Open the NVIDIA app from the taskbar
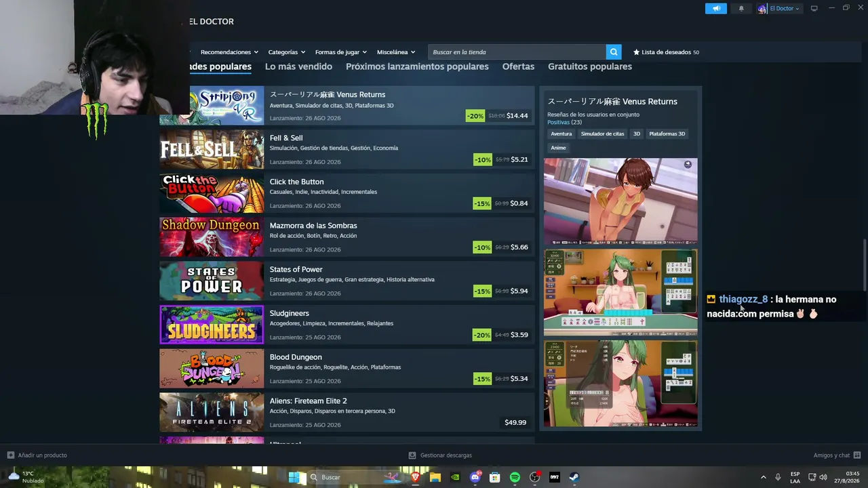This screenshot has width=868, height=488. tap(455, 477)
